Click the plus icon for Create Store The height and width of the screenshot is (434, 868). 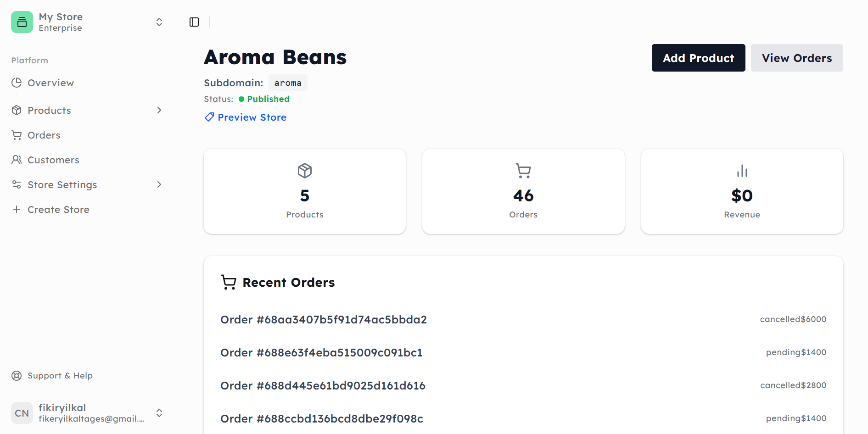[17, 209]
